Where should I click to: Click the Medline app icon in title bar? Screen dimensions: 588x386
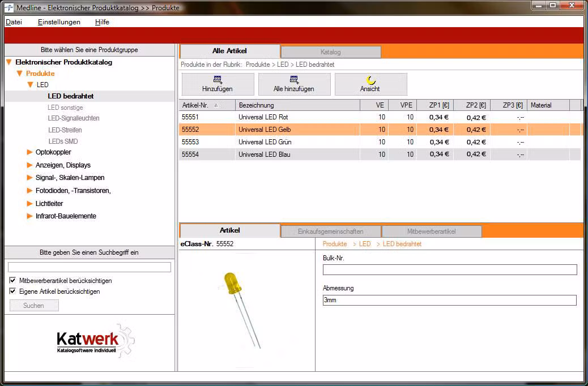pyautogui.click(x=9, y=7)
